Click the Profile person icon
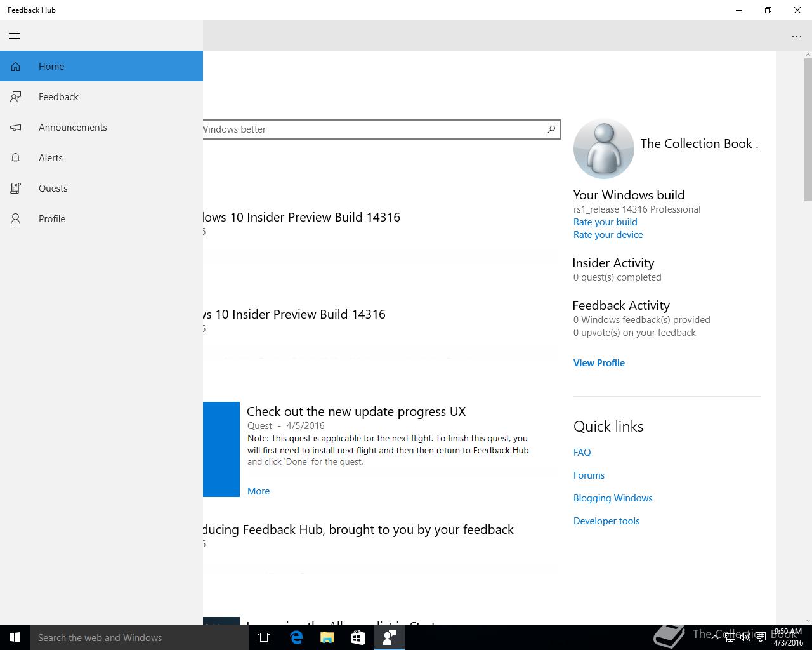Screen dimensions: 812x650 pyautogui.click(x=16, y=219)
